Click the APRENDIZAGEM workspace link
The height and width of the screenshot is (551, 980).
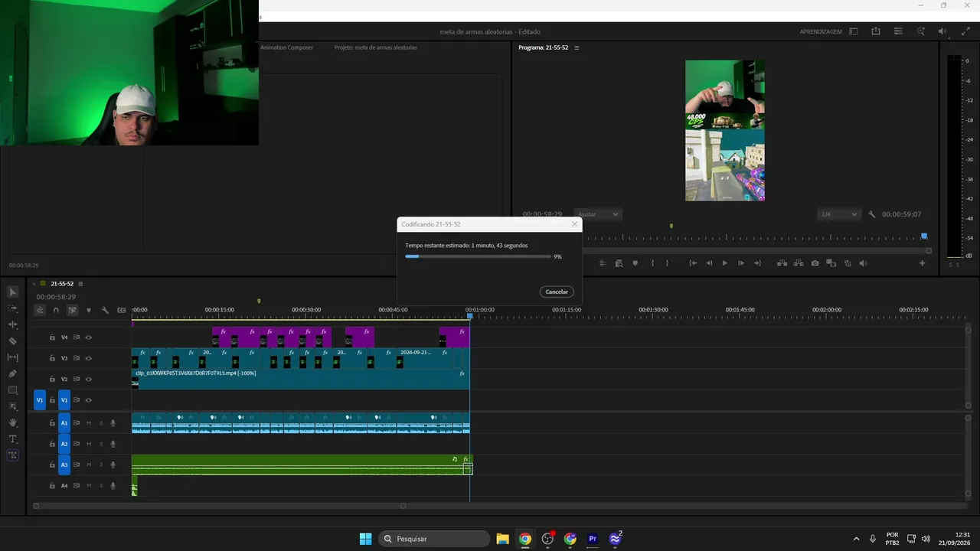(x=821, y=31)
